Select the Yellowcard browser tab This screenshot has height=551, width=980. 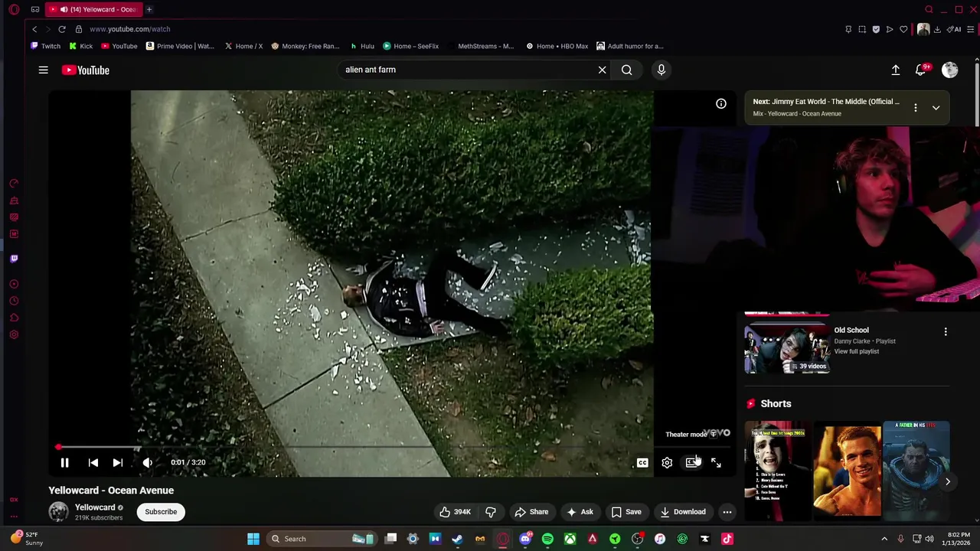coord(93,9)
